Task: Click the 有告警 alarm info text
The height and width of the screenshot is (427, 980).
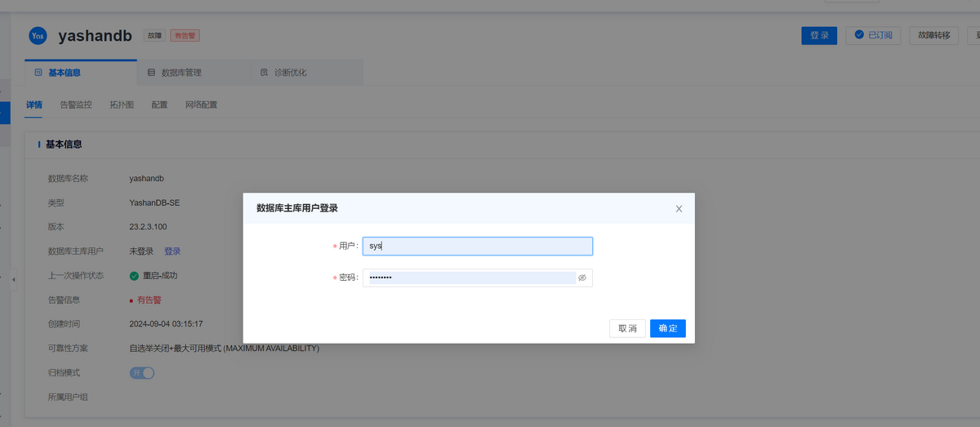Action: pyautogui.click(x=149, y=300)
